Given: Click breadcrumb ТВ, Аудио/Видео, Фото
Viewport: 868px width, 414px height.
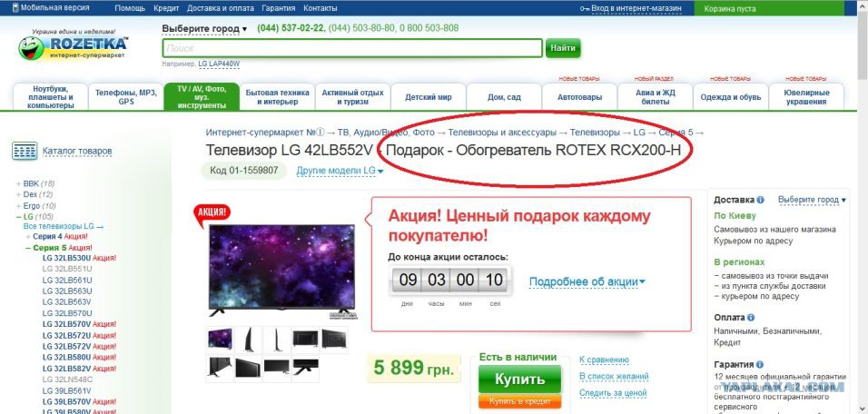Looking at the screenshot, I should (x=386, y=133).
